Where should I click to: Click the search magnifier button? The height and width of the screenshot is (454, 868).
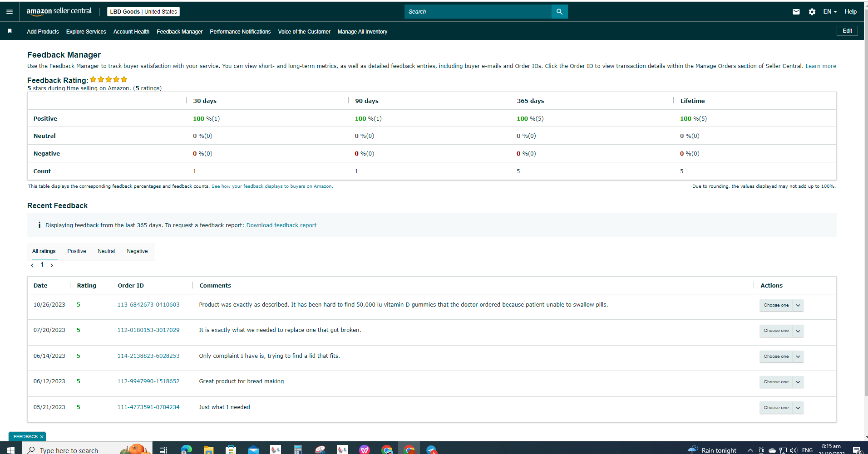pos(559,12)
